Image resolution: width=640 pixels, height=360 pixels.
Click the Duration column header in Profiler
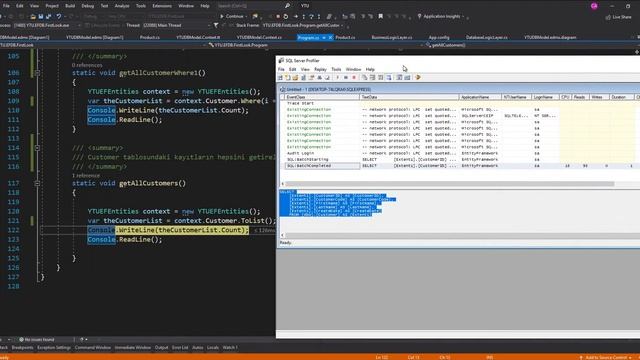[622, 97]
